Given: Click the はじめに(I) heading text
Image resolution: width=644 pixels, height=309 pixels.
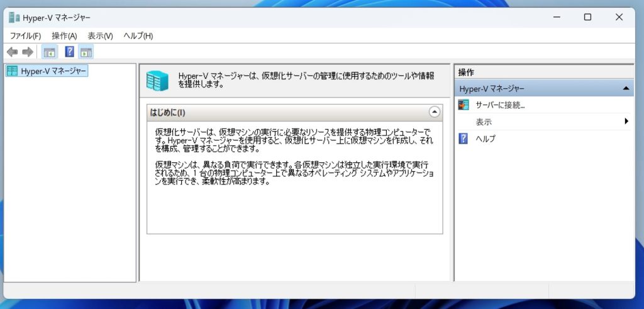Looking at the screenshot, I should (x=167, y=113).
